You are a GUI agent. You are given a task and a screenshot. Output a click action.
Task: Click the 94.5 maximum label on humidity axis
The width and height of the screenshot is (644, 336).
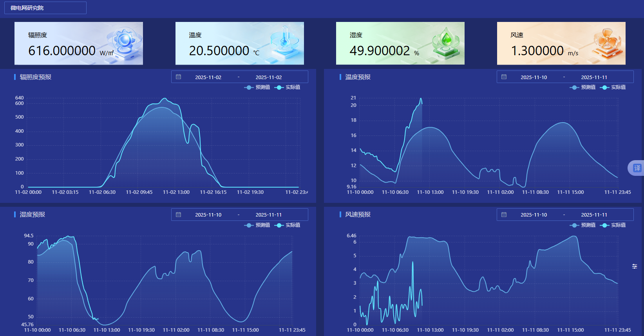pos(29,236)
